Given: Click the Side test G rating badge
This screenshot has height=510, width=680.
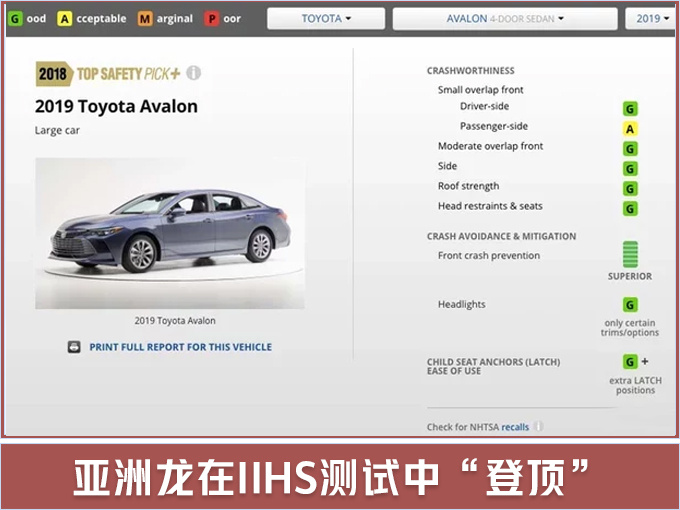Looking at the screenshot, I should coord(630,169).
